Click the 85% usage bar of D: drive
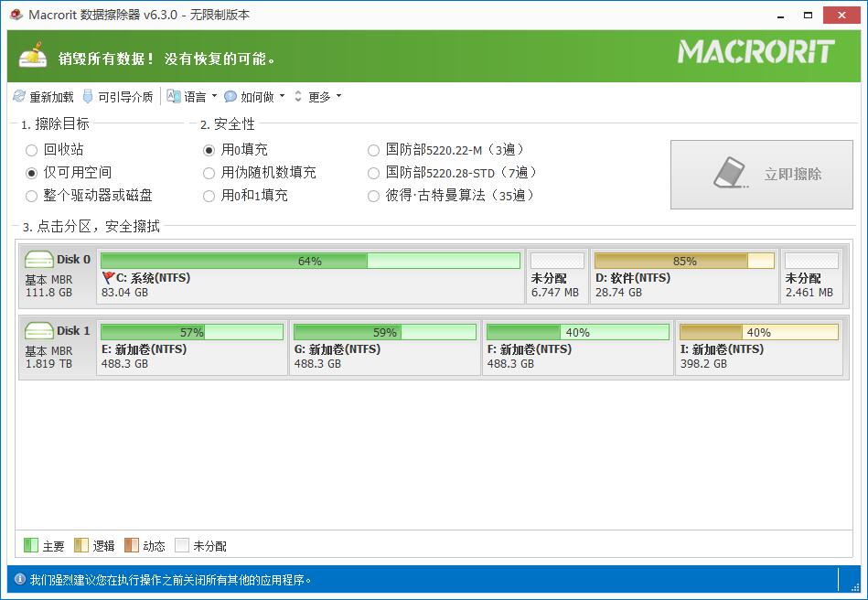 (x=684, y=261)
